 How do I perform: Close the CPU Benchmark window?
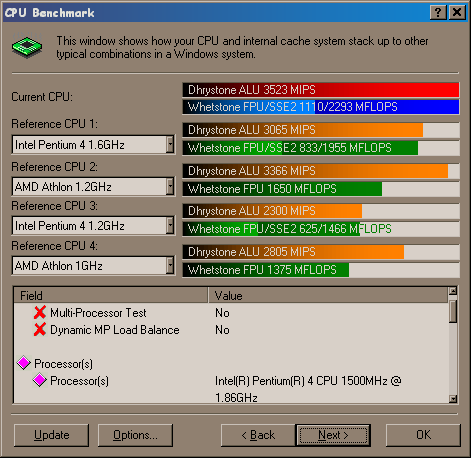457,13
